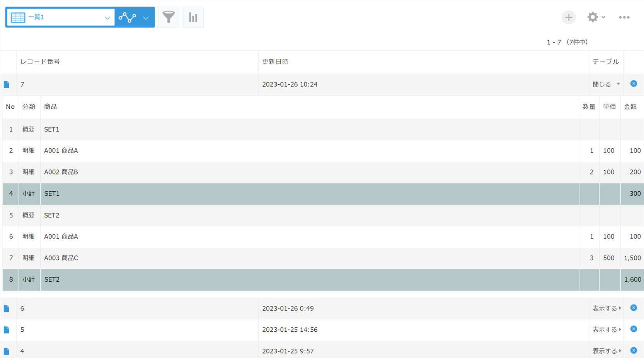Open record 4 detail page icon
Image resolution: width=644 pixels, height=358 pixels.
[x=7, y=351]
